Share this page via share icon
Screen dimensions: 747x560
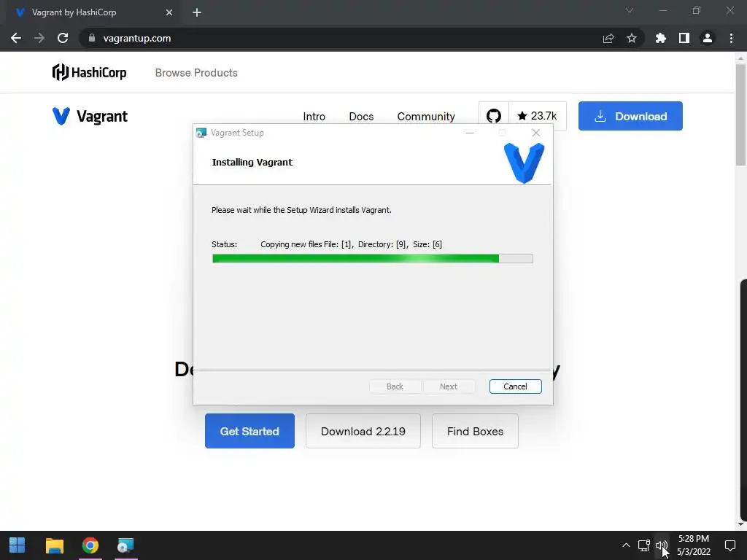[x=608, y=38]
